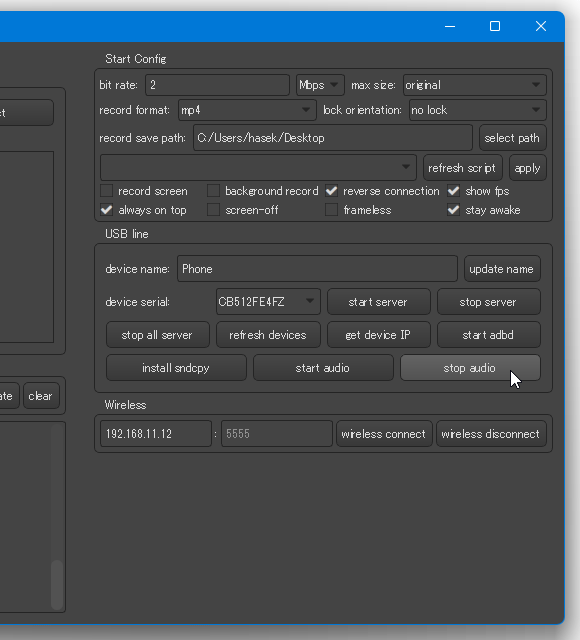Toggle the background record checkbox
580x640 pixels.
(213, 191)
